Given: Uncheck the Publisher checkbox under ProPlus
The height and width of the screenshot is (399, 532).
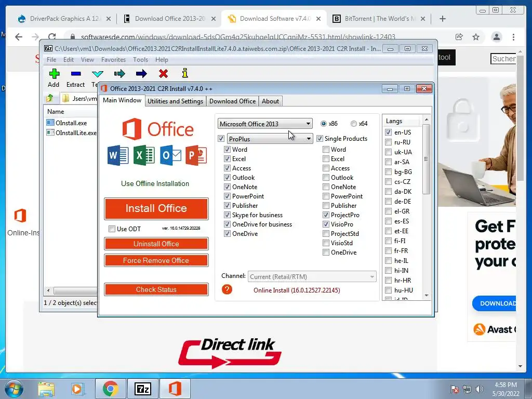Looking at the screenshot, I should click(x=228, y=206).
